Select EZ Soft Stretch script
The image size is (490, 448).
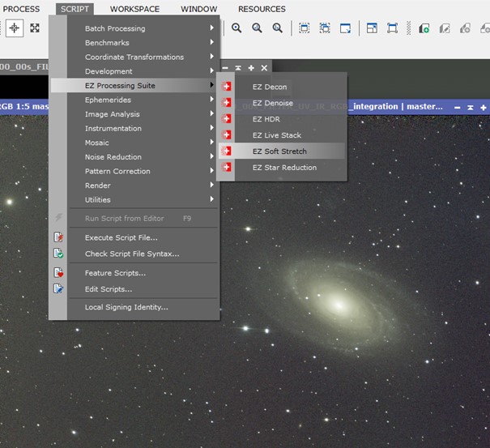[x=281, y=151]
